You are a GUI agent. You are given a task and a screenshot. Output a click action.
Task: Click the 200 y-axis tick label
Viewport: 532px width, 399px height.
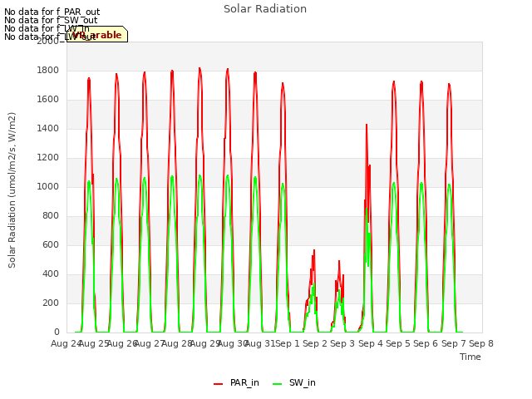(x=51, y=303)
